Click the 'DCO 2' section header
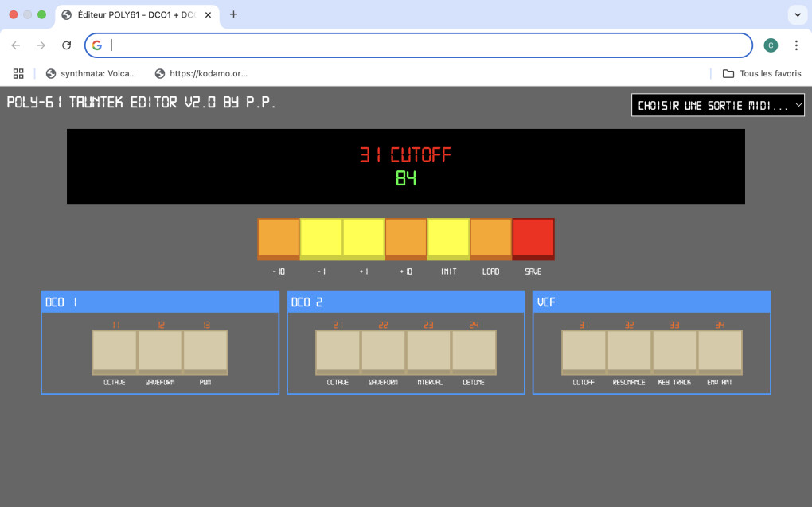812x507 pixels. [x=406, y=302]
